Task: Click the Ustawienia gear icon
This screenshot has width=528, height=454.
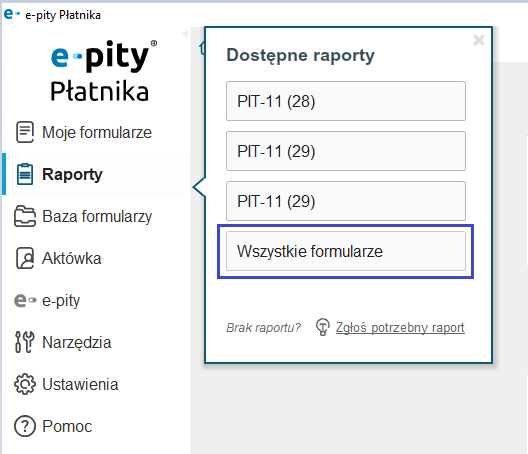Action: (x=25, y=384)
